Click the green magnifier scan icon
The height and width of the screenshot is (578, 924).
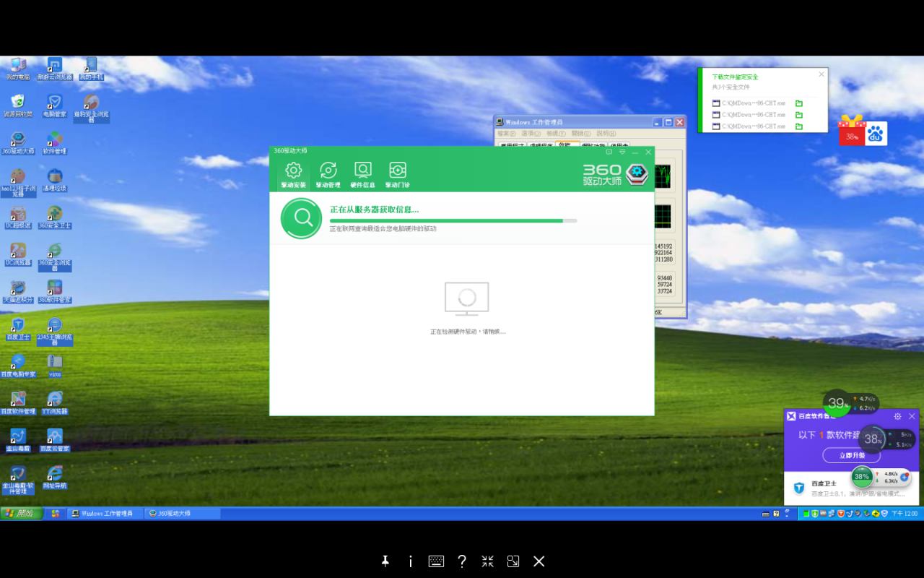(301, 217)
